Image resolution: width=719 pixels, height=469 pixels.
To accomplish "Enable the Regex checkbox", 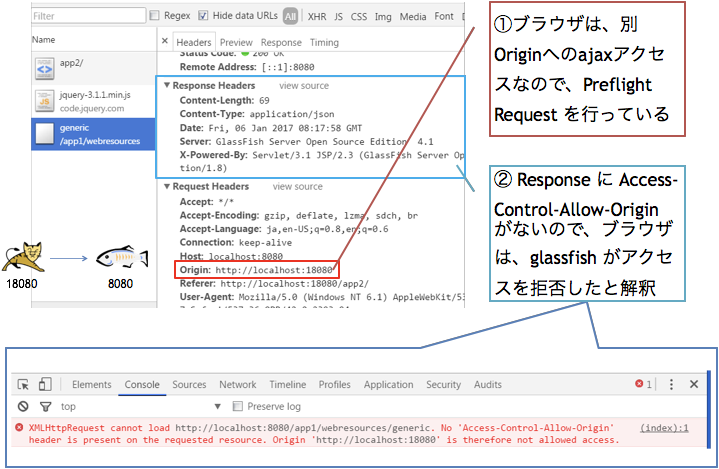I will (x=153, y=16).
